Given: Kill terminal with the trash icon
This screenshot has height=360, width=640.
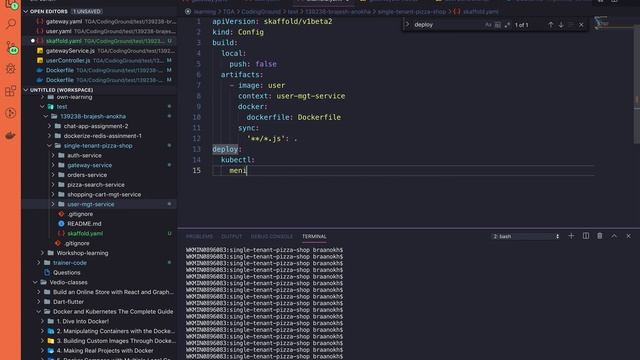Looking at the screenshot, I should [x=600, y=236].
